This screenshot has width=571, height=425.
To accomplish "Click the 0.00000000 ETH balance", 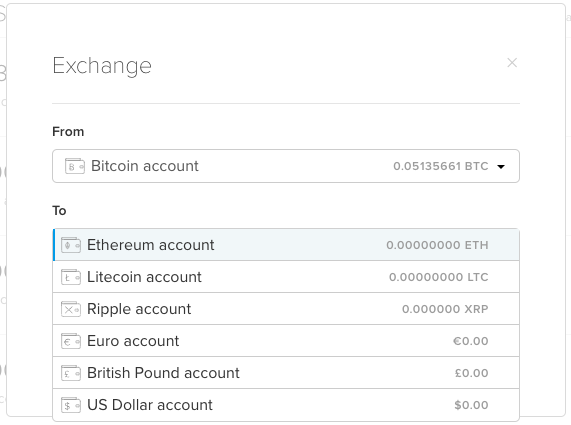I will [437, 245].
